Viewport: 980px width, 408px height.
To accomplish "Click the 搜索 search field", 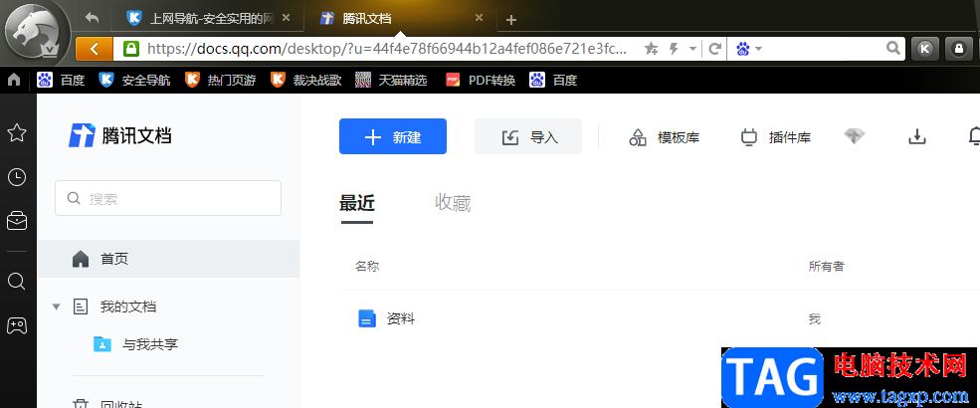I will pyautogui.click(x=168, y=199).
